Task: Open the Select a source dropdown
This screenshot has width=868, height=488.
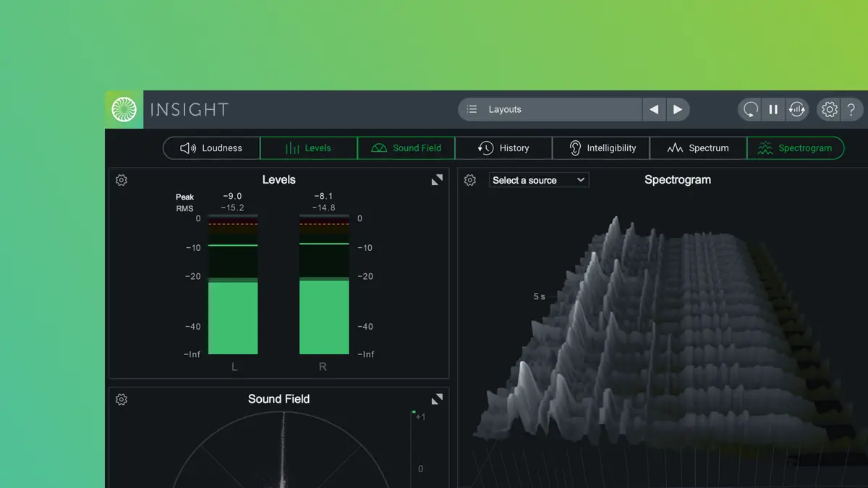Action: click(x=539, y=180)
